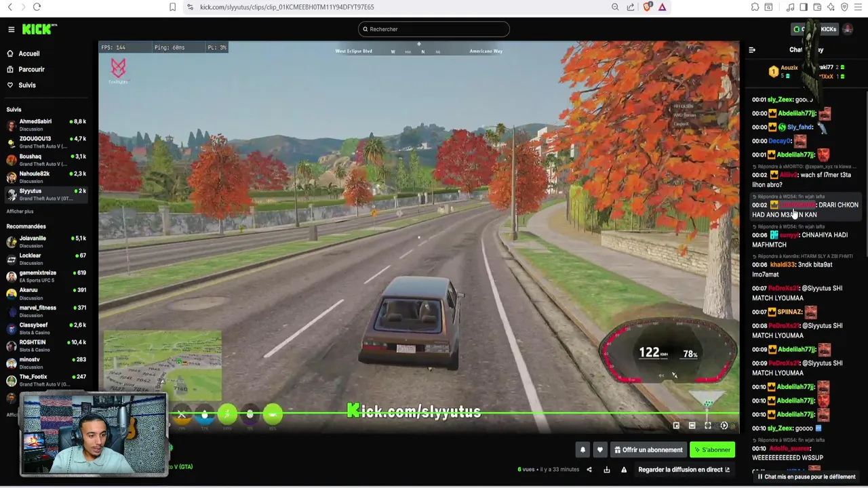
Task: Click the heart follow button
Action: [599, 449]
